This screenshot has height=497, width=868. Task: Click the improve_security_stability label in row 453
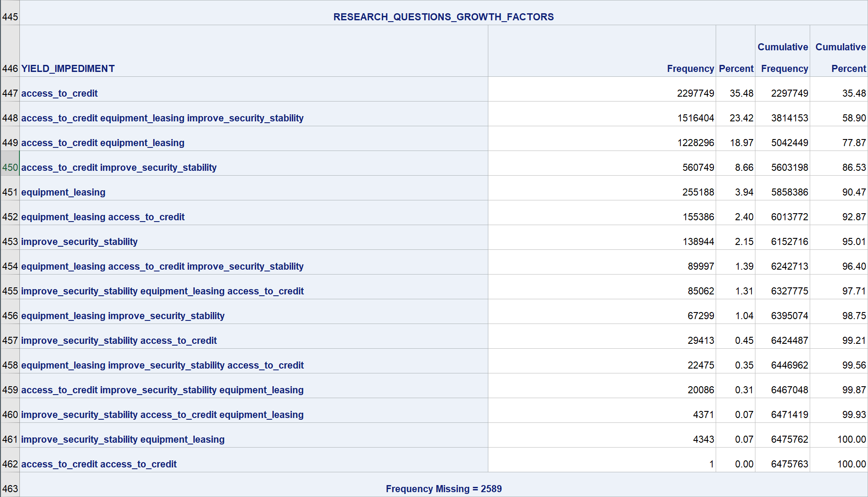pyautogui.click(x=79, y=241)
